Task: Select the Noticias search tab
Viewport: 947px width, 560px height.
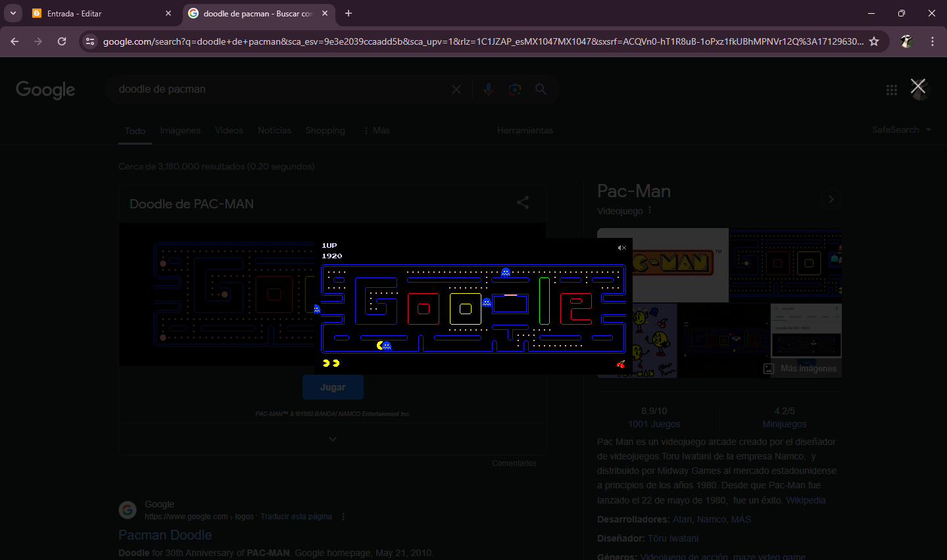Action: (x=274, y=130)
